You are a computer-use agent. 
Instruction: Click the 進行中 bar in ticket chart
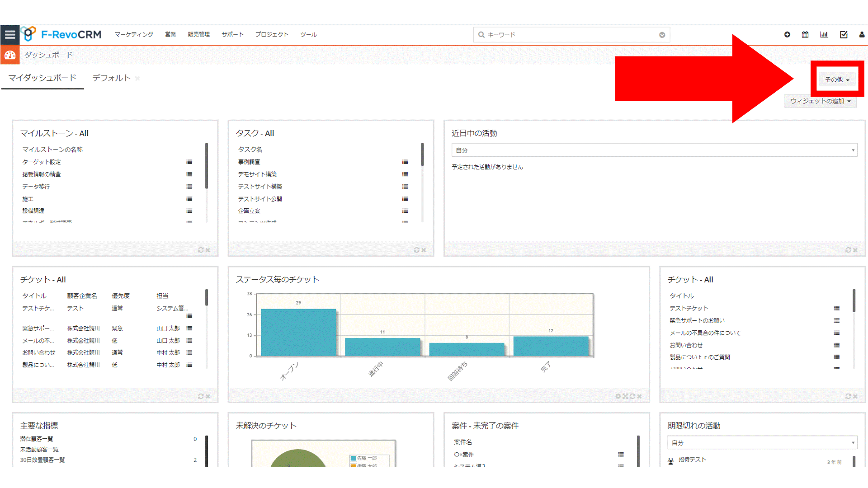[382, 347]
